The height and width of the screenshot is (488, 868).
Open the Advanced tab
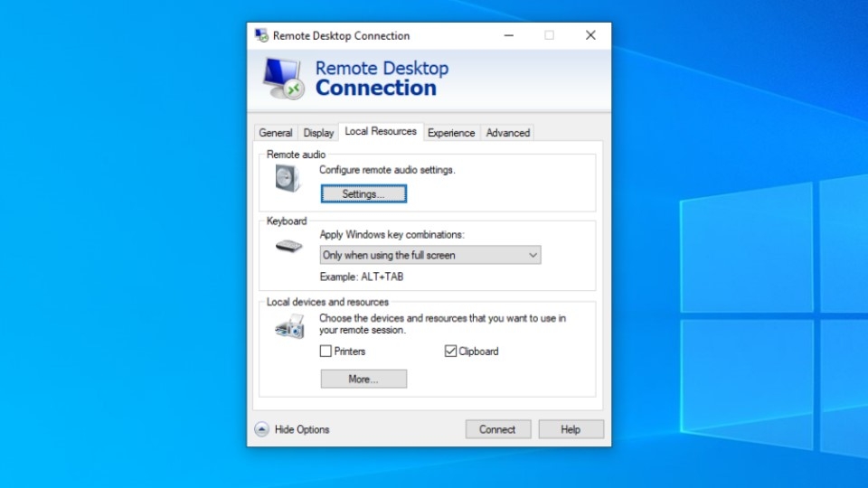click(x=507, y=133)
